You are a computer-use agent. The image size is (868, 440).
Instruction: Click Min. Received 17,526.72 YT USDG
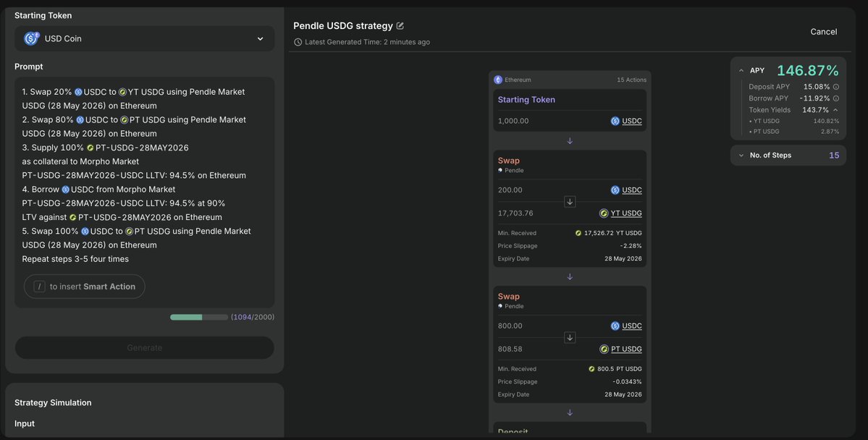click(x=570, y=234)
